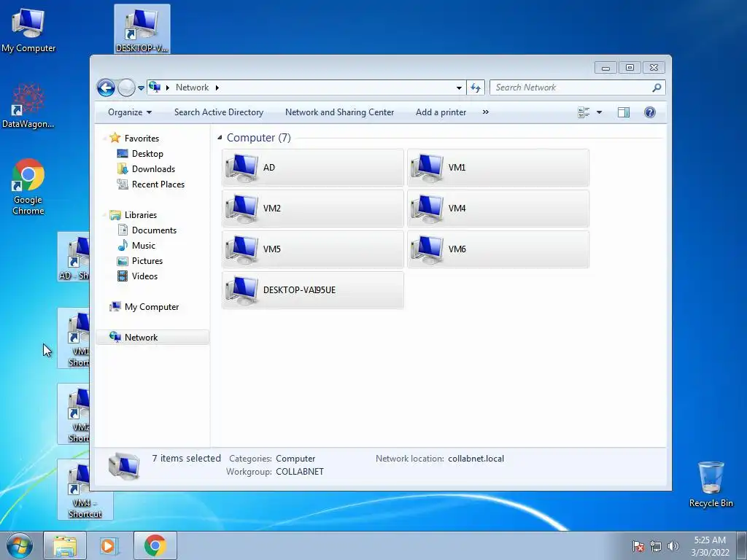Click Network breadcrumb in address bar

pos(192,87)
